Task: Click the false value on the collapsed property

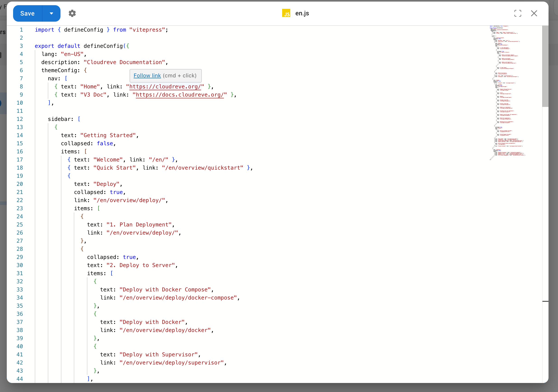Action: 105,143
